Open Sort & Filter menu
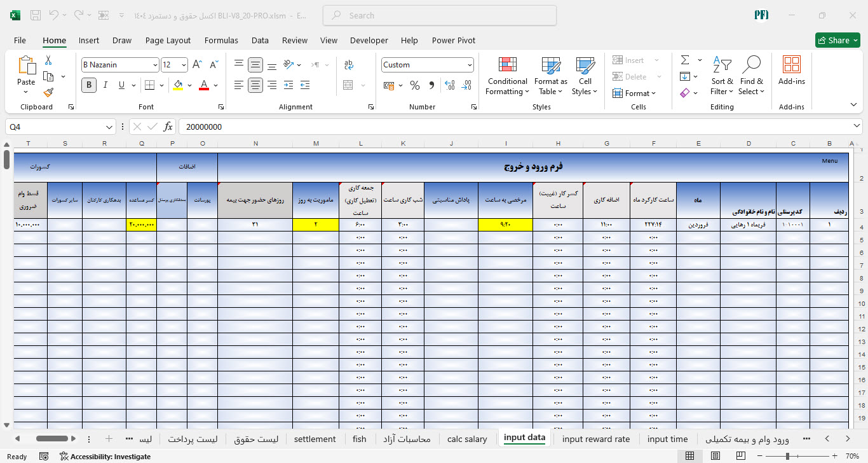The width and height of the screenshot is (868, 463). (722, 76)
